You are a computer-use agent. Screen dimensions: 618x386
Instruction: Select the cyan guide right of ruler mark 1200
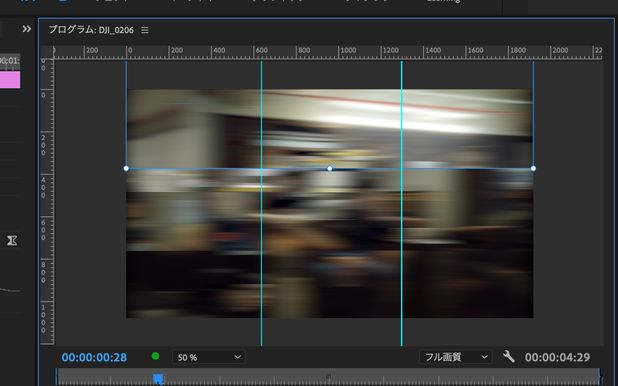pos(402,203)
